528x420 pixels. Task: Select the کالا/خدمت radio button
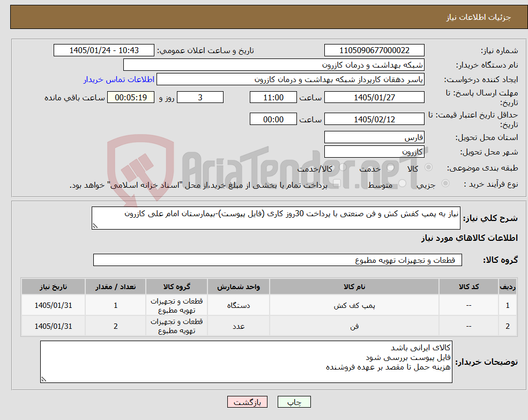point(343,167)
